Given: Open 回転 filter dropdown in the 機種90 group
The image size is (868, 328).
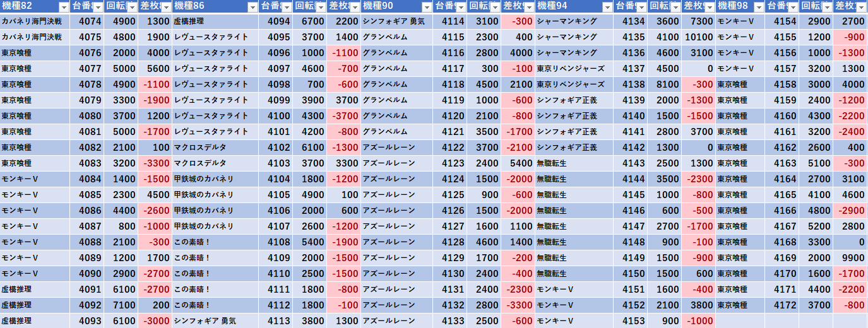Looking at the screenshot, I should click(494, 7).
